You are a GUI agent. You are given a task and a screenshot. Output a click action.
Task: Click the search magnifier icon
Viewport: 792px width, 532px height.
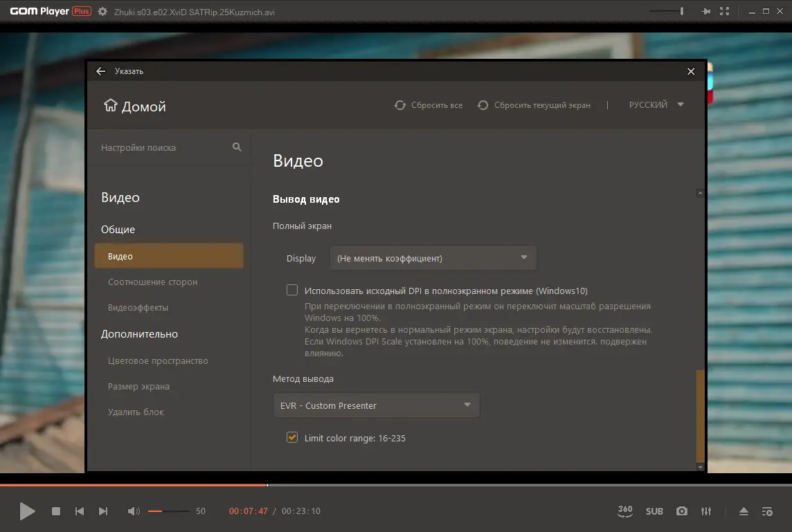(237, 147)
